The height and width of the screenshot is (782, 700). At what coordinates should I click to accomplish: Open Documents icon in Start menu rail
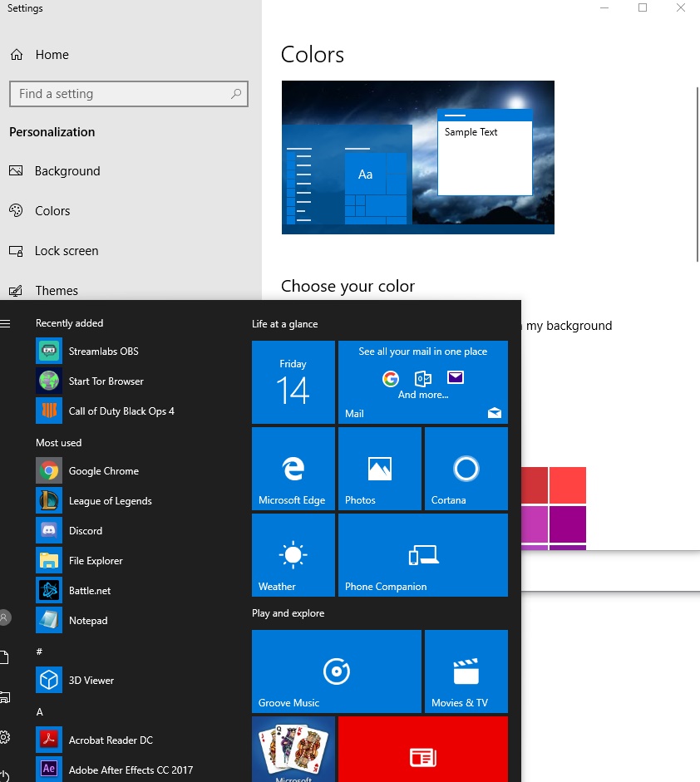(x=4, y=657)
